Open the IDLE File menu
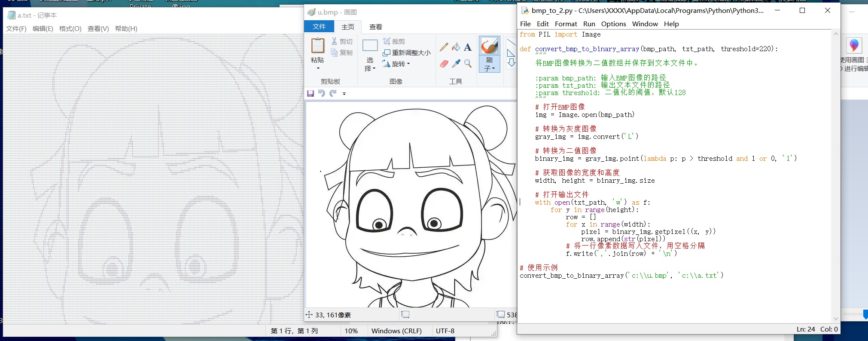The image size is (868, 341). point(525,24)
